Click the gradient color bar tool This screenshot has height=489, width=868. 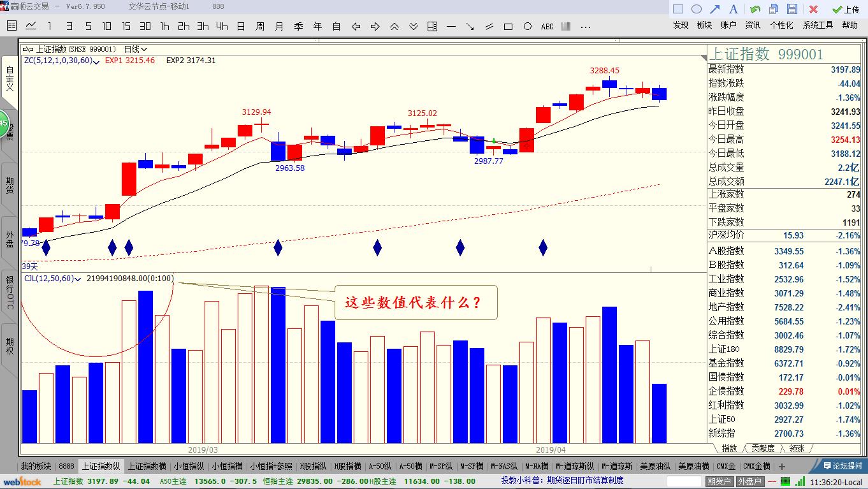point(566,26)
